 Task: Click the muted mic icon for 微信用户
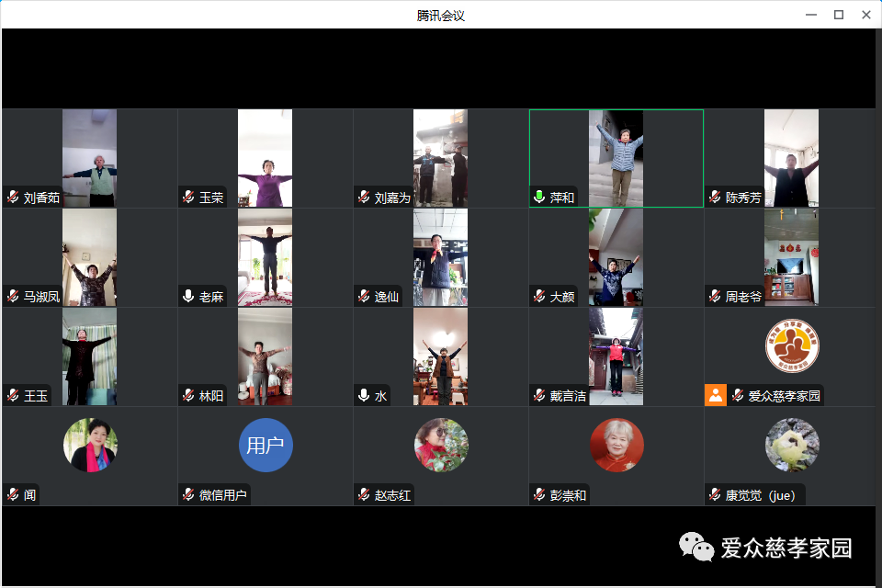[188, 495]
